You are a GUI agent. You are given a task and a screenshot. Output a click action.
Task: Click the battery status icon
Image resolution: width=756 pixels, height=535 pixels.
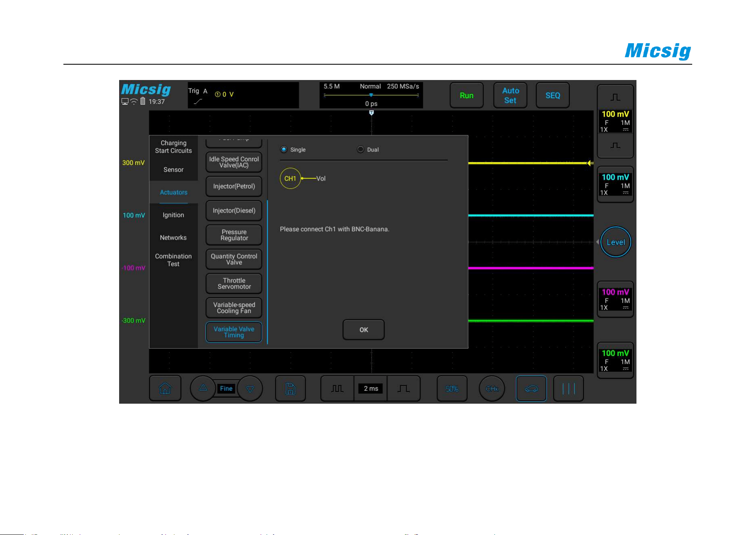[x=143, y=101]
